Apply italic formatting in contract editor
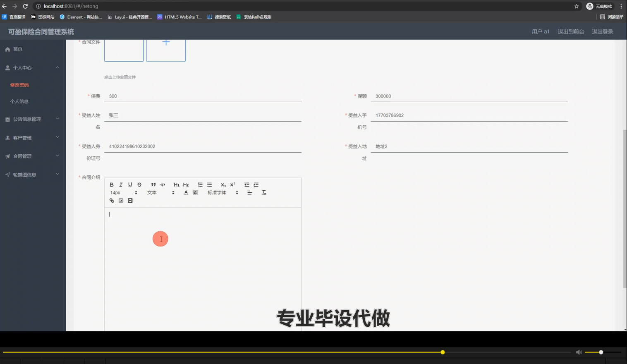 tap(121, 184)
